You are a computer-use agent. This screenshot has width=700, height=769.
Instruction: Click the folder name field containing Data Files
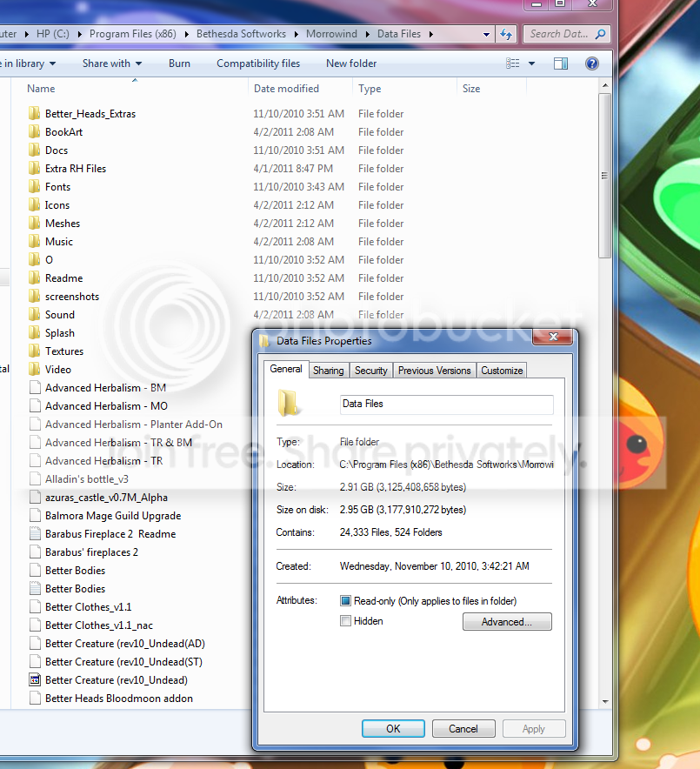pos(447,405)
